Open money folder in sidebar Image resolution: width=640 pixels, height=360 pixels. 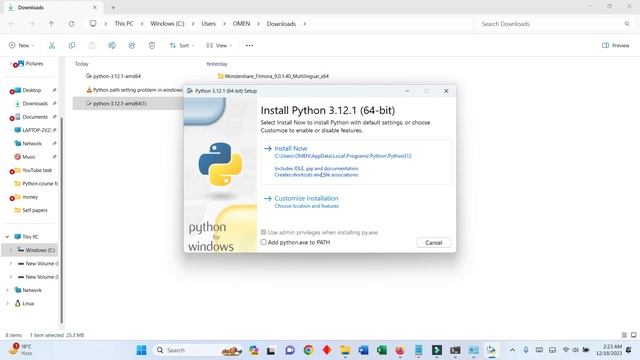(x=30, y=197)
